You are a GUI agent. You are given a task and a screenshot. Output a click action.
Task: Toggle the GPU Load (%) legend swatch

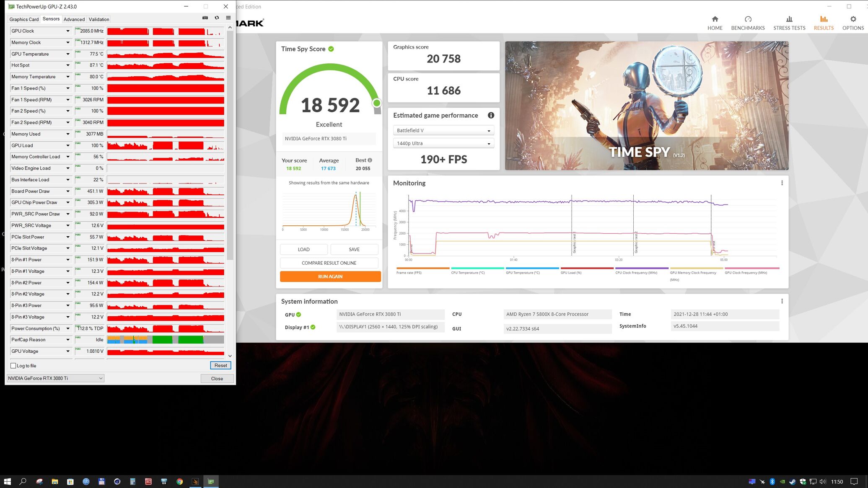[x=587, y=268]
